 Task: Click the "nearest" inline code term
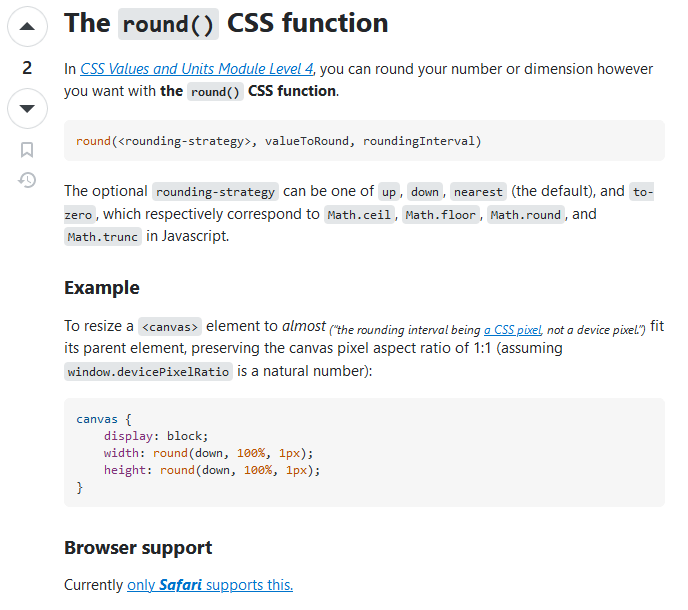pyautogui.click(x=480, y=192)
